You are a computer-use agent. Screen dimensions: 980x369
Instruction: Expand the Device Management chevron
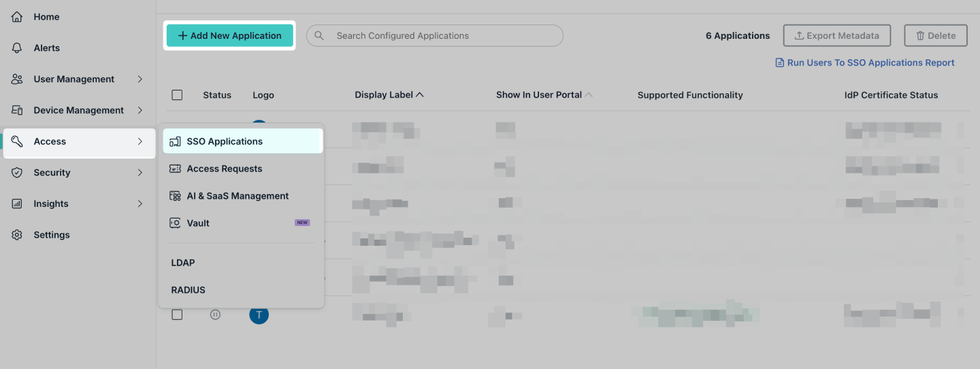pos(140,110)
